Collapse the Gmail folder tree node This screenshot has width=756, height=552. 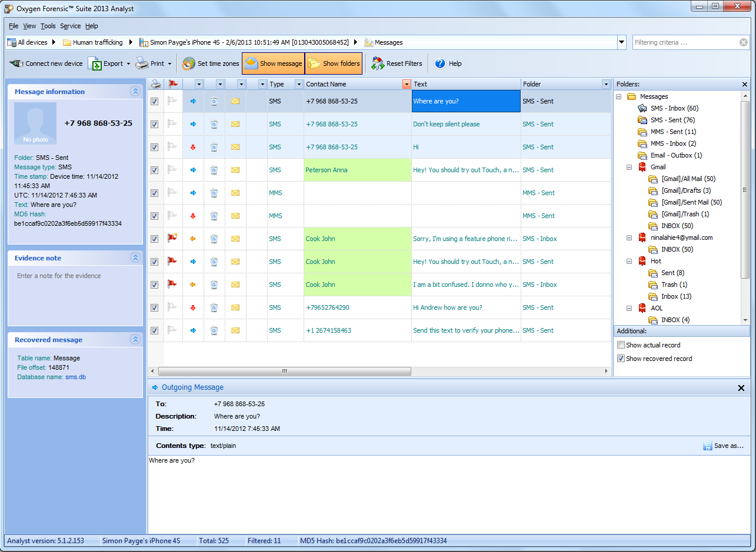click(x=629, y=167)
